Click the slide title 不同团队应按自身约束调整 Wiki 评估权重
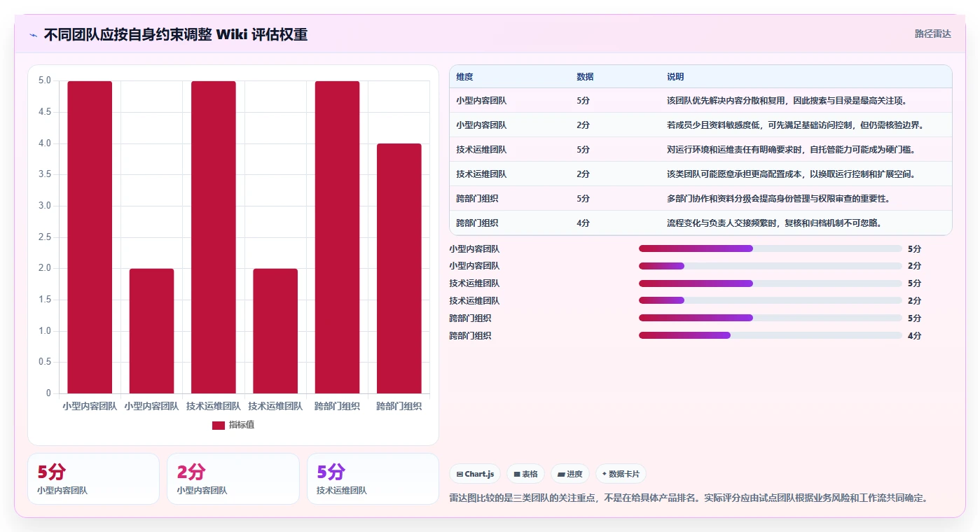The height and width of the screenshot is (532, 980). coord(176,34)
